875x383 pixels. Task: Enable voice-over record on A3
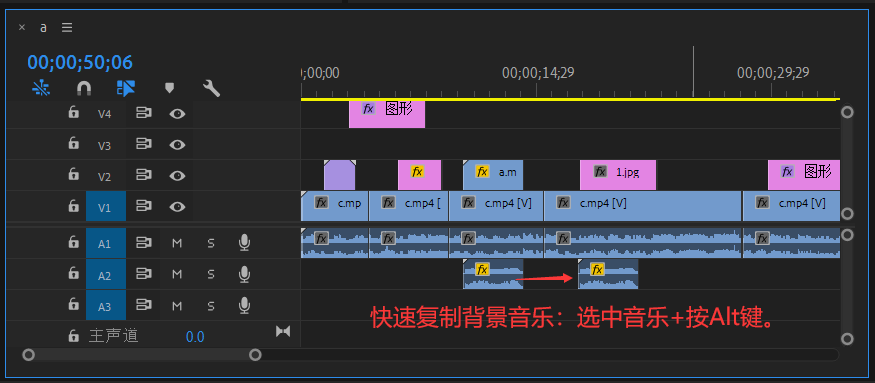pyautogui.click(x=244, y=305)
